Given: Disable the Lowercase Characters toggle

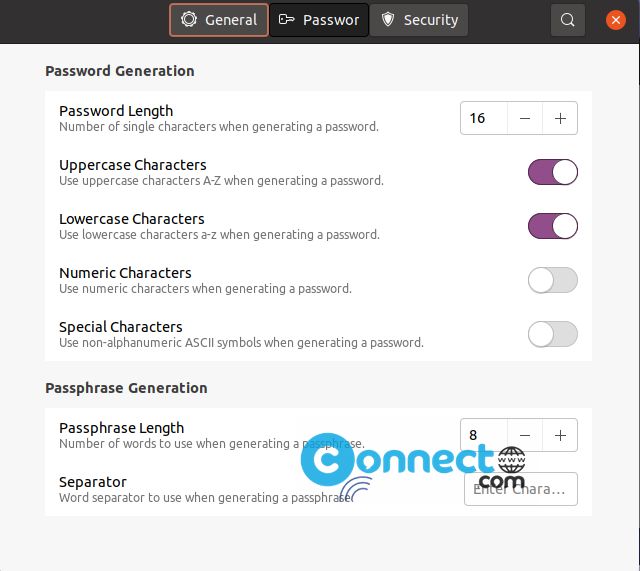Looking at the screenshot, I should coord(553,226).
